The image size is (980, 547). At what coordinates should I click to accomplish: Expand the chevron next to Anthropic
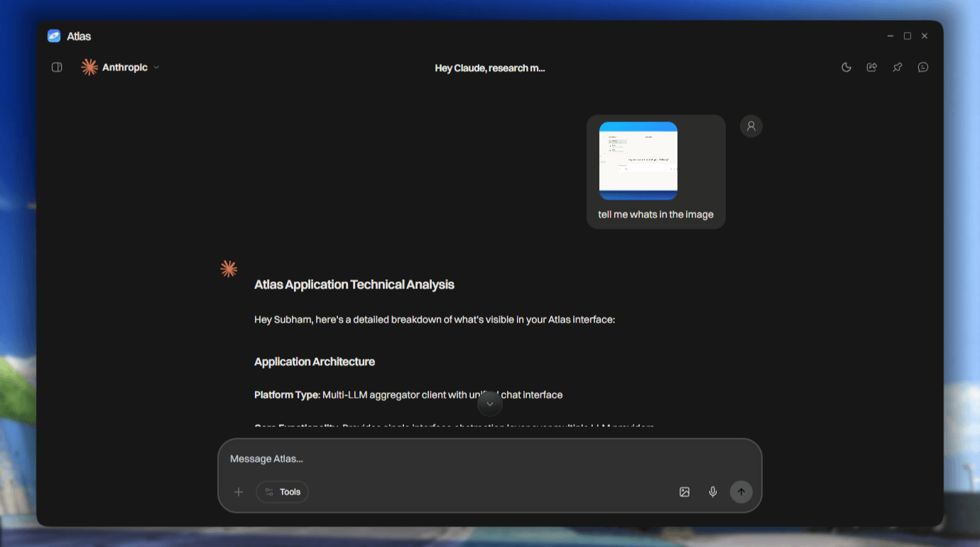click(156, 67)
